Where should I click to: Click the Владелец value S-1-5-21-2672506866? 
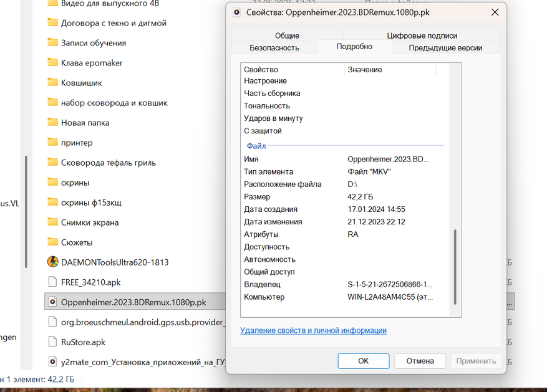[x=390, y=285]
